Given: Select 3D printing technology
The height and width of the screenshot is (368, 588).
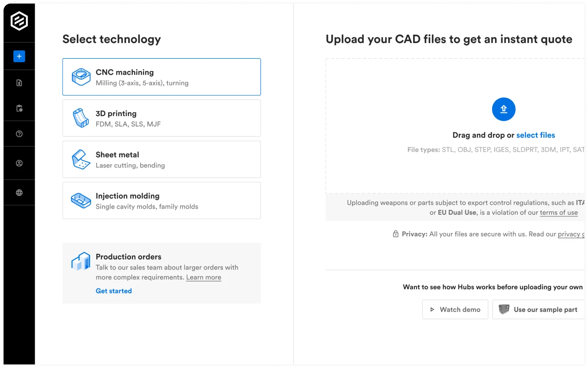Looking at the screenshot, I should (x=161, y=118).
